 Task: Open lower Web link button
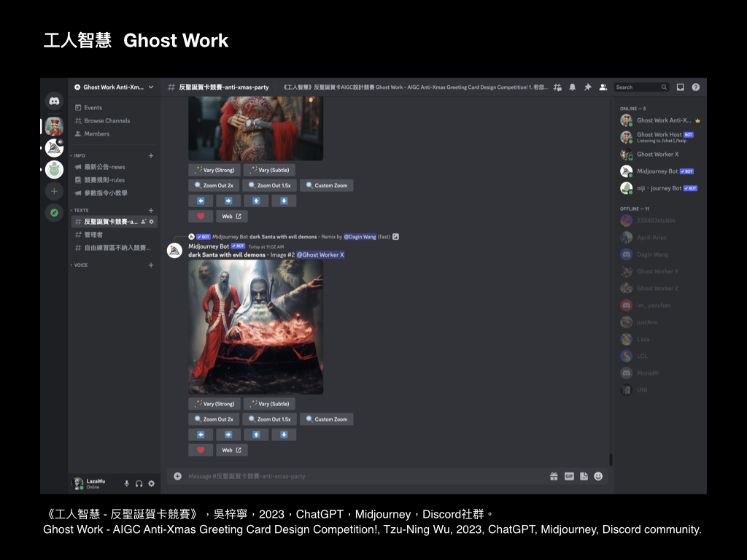[231, 450]
